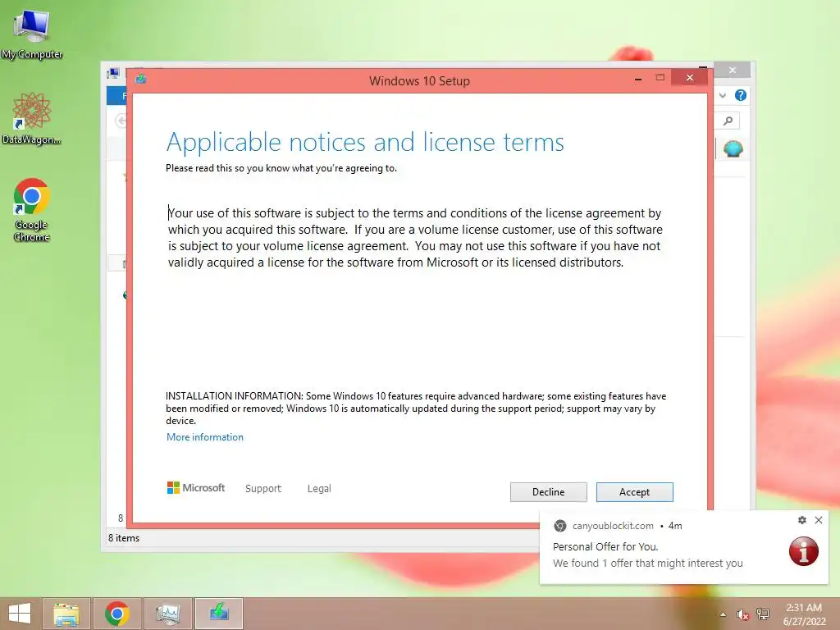
Task: Click the Microsoft logo in Setup footer
Action: (x=196, y=487)
